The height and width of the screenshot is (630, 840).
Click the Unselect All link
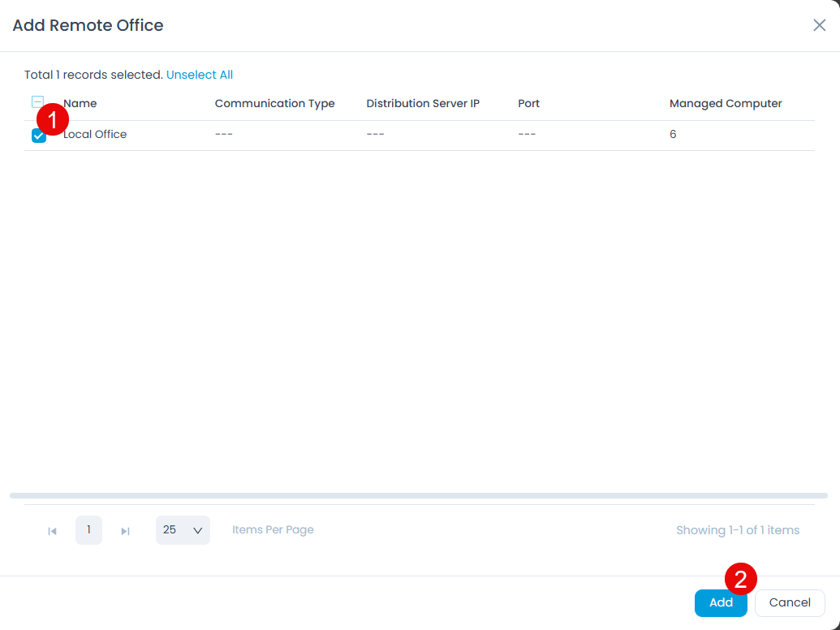(x=200, y=74)
